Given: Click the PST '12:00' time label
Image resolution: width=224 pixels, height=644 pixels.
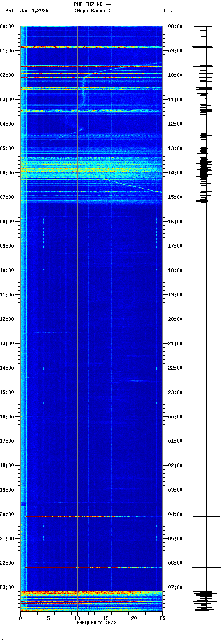Looking at the screenshot, I should [7, 319].
